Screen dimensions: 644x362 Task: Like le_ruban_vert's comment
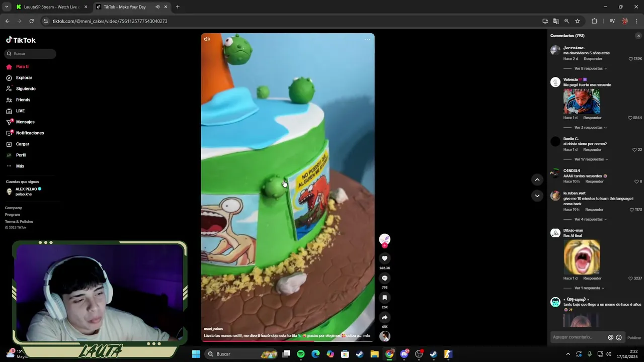pos(632,210)
